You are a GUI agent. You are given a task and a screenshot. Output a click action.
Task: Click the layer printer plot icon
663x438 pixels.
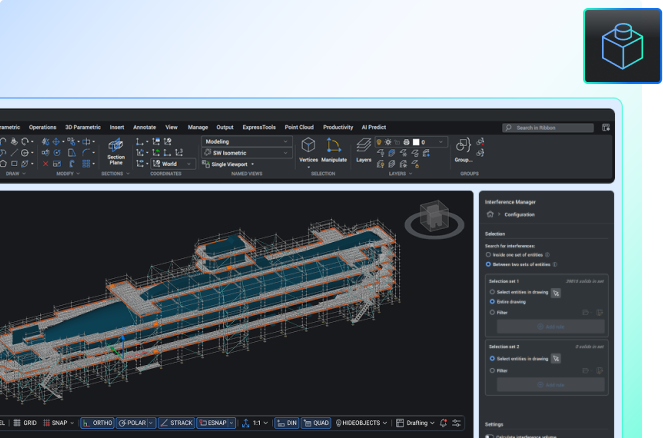click(406, 142)
